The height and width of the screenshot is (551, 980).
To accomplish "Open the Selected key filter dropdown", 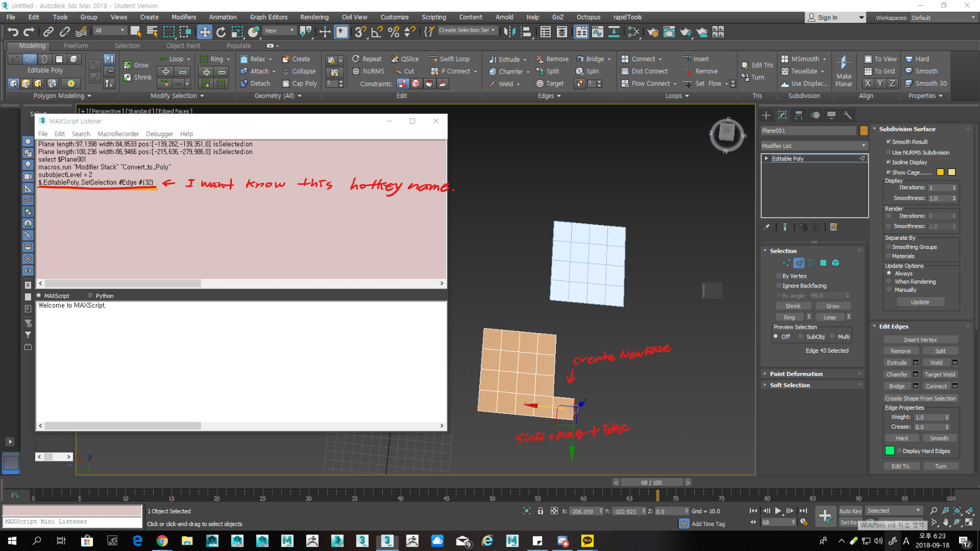I will pyautogui.click(x=894, y=511).
